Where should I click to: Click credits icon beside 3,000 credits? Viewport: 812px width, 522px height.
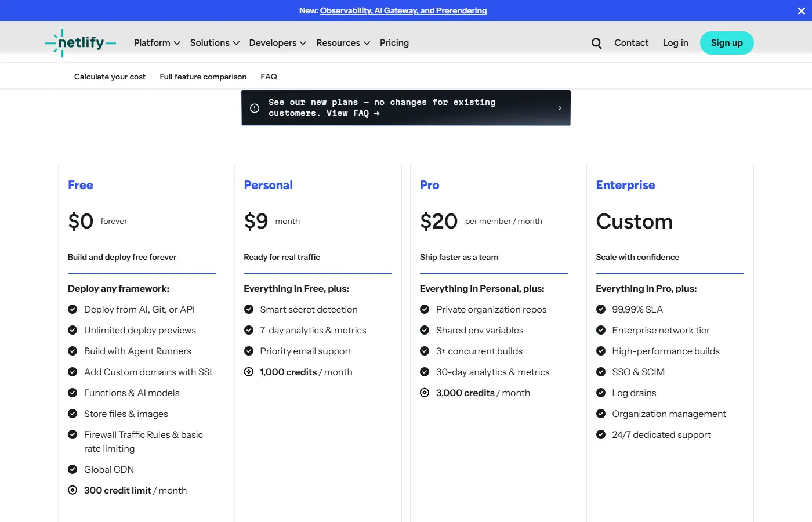click(x=425, y=393)
